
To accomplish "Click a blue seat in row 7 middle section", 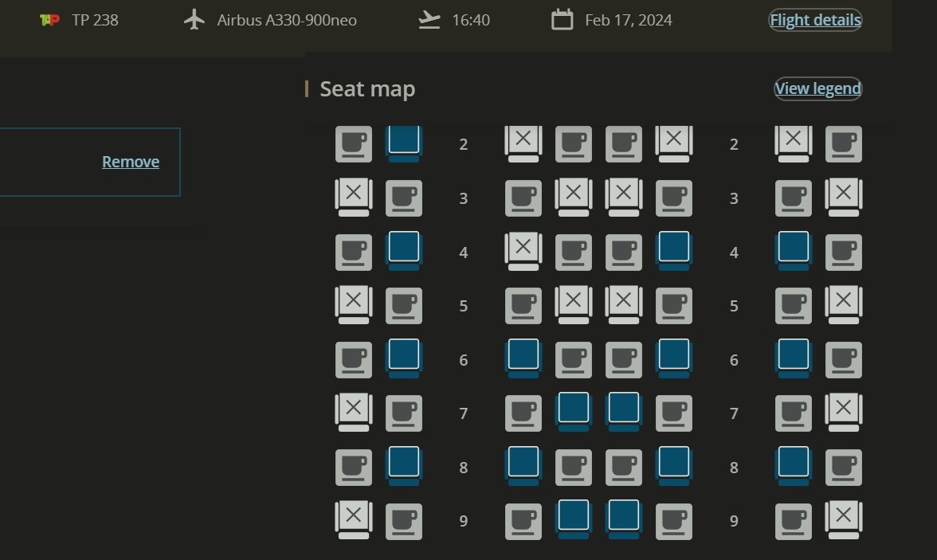I will coord(574,411).
